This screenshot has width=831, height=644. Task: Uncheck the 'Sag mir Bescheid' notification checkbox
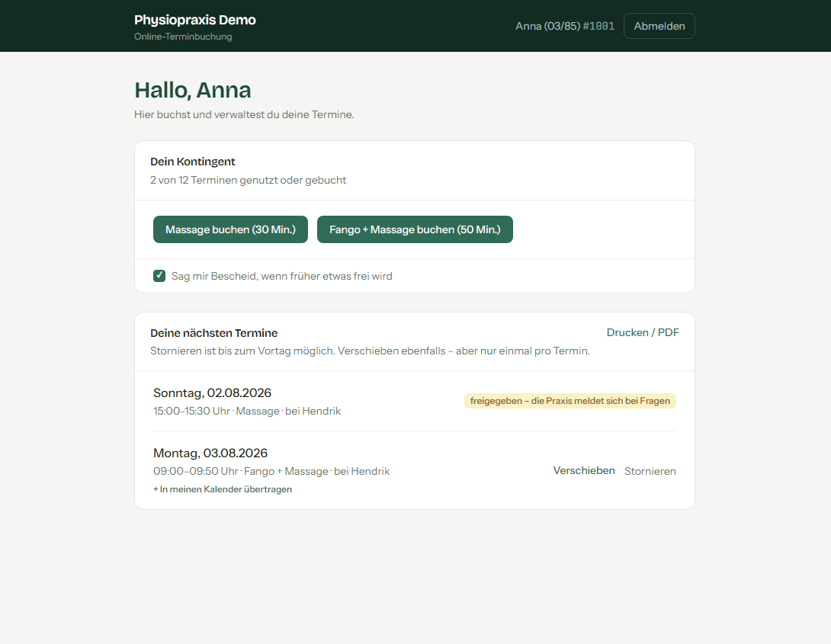tap(159, 275)
